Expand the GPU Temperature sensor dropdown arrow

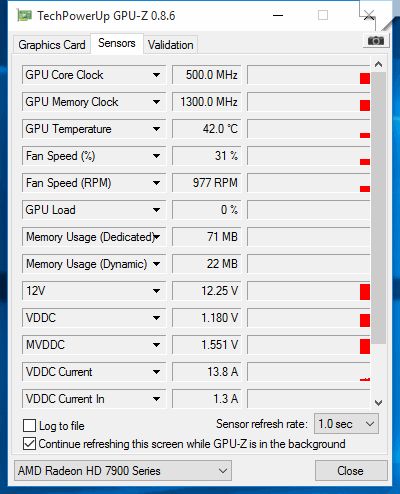(156, 129)
